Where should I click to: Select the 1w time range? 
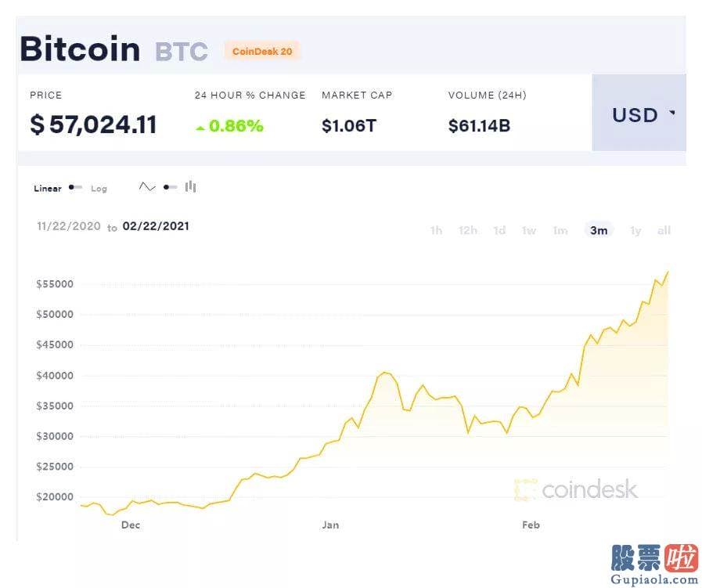pyautogui.click(x=529, y=231)
